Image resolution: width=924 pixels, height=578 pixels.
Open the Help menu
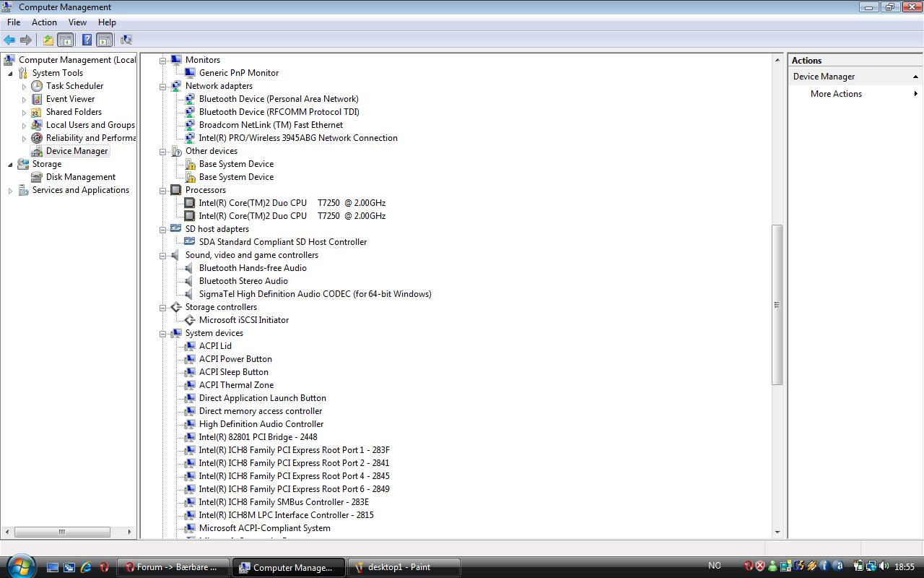pyautogui.click(x=107, y=22)
